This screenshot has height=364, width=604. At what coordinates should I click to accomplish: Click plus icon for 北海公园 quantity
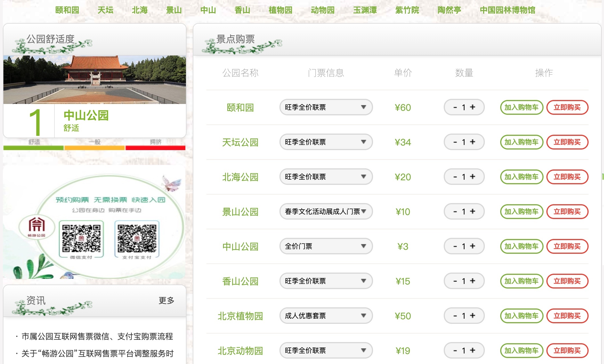(x=473, y=177)
